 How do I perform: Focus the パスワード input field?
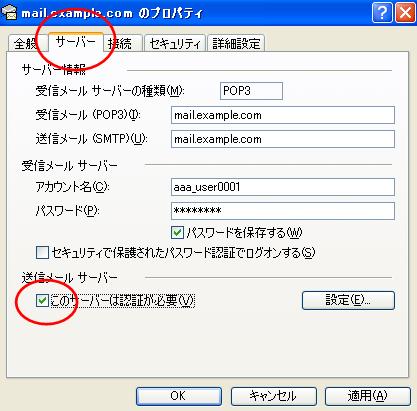(283, 211)
